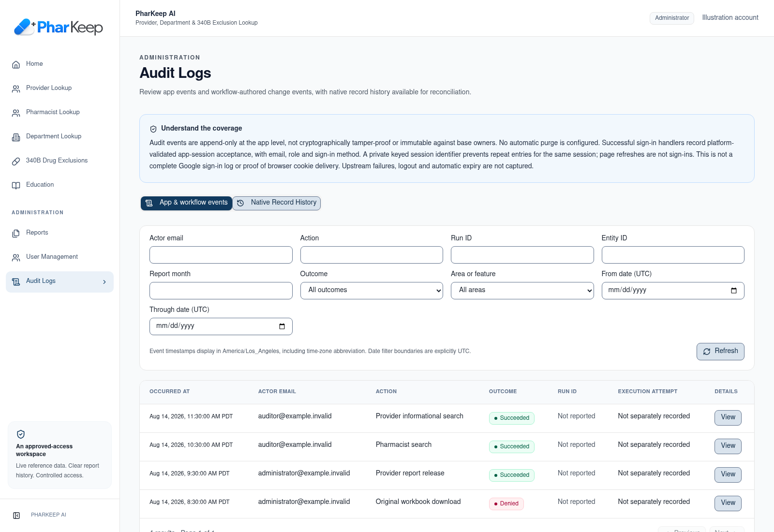Switch to App & workflow events tab

click(187, 203)
